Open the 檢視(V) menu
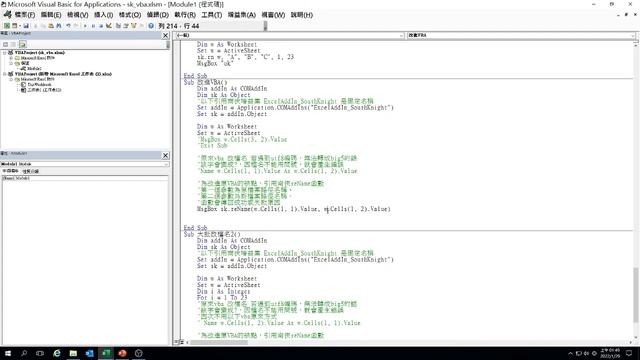The height and width of the screenshot is (360, 640). pos(78,15)
